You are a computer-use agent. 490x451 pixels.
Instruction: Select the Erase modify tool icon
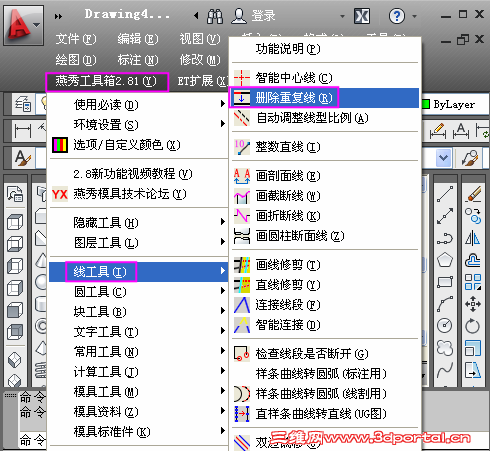tap(473, 194)
